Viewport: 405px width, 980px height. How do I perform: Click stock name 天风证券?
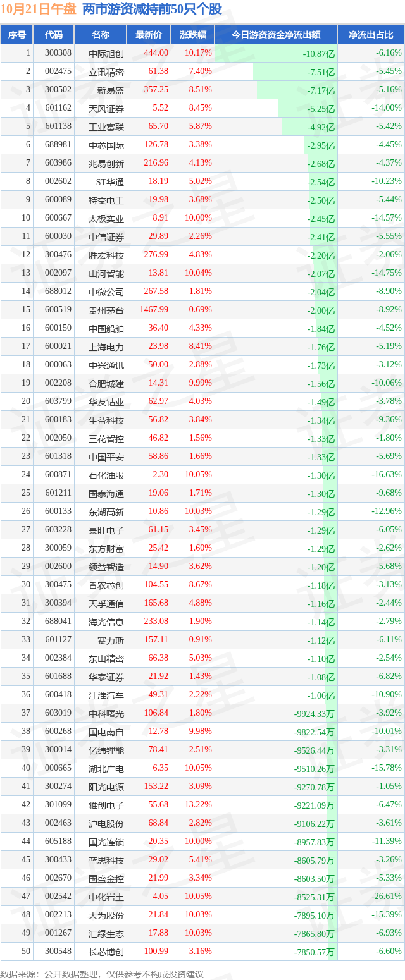[x=106, y=108]
